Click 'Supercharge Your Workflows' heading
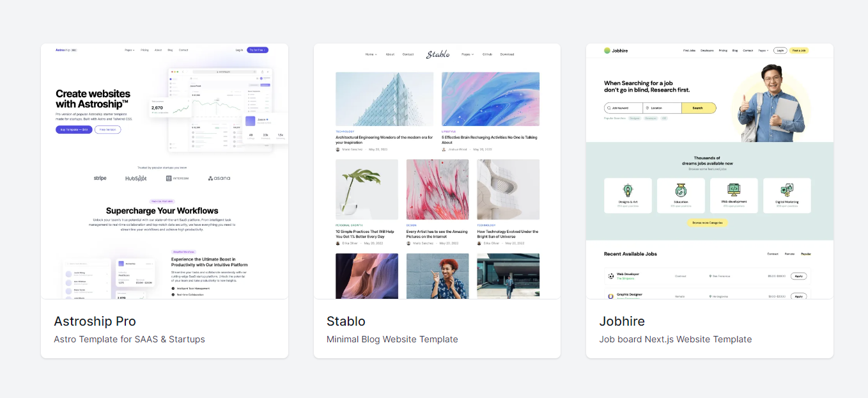The width and height of the screenshot is (868, 398). point(162,211)
